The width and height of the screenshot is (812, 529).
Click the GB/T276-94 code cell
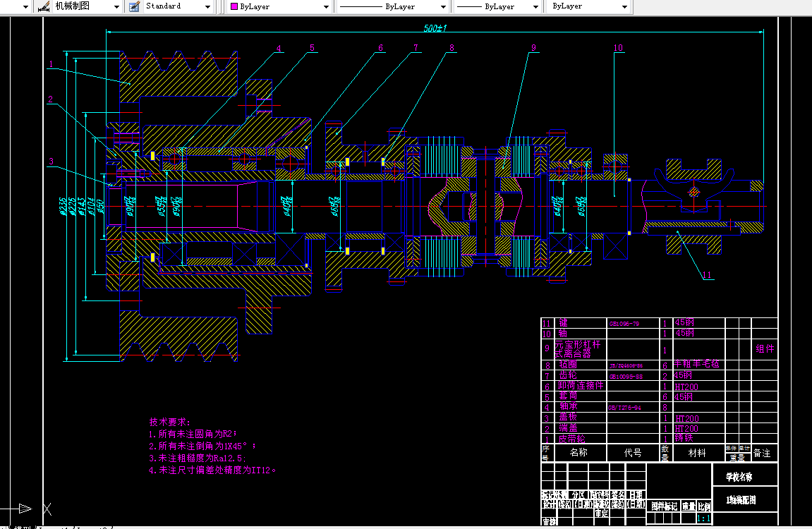633,408
